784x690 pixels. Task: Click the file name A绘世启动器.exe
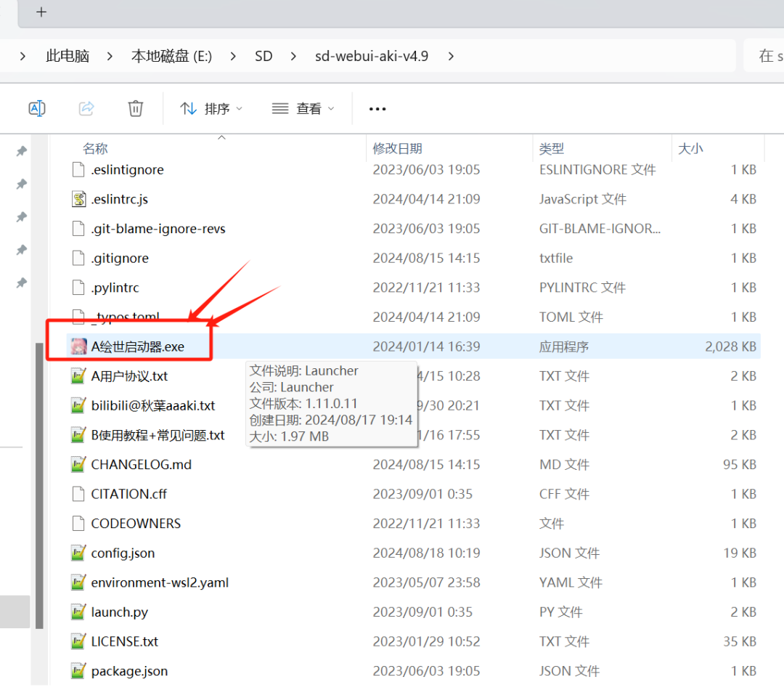click(137, 346)
